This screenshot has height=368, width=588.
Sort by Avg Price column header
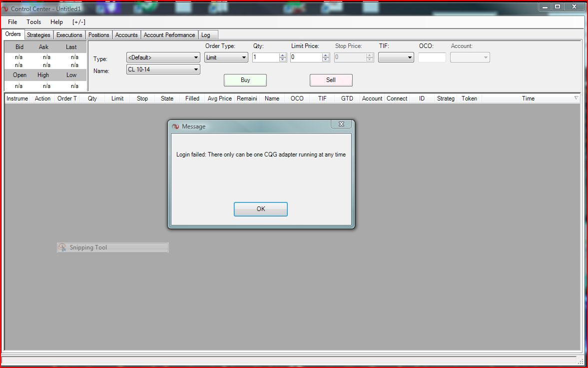pos(220,98)
